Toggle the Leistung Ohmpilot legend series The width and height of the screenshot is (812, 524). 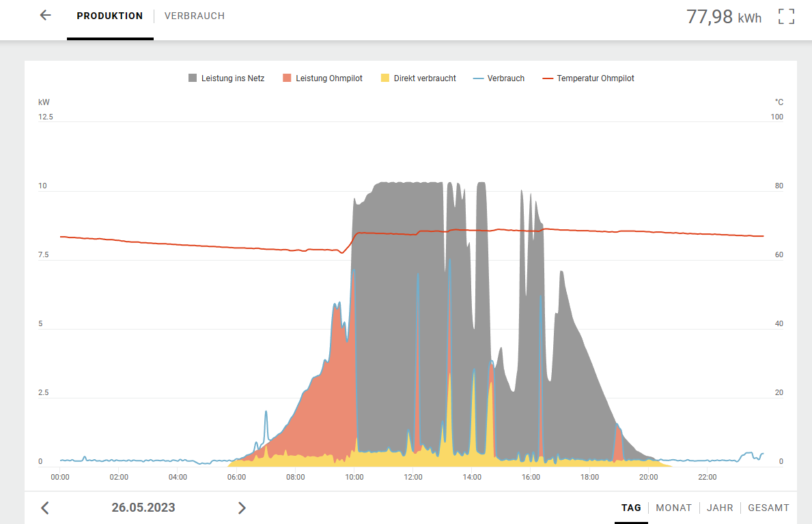322,78
